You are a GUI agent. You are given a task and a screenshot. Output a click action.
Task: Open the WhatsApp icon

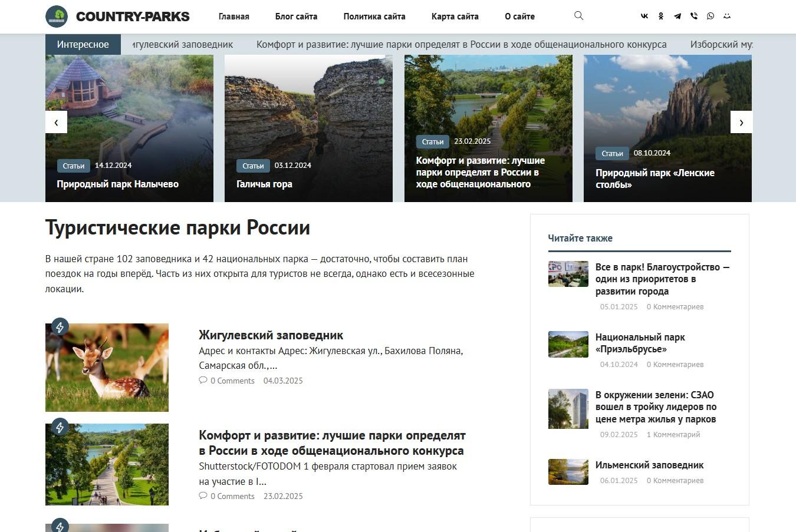click(711, 16)
